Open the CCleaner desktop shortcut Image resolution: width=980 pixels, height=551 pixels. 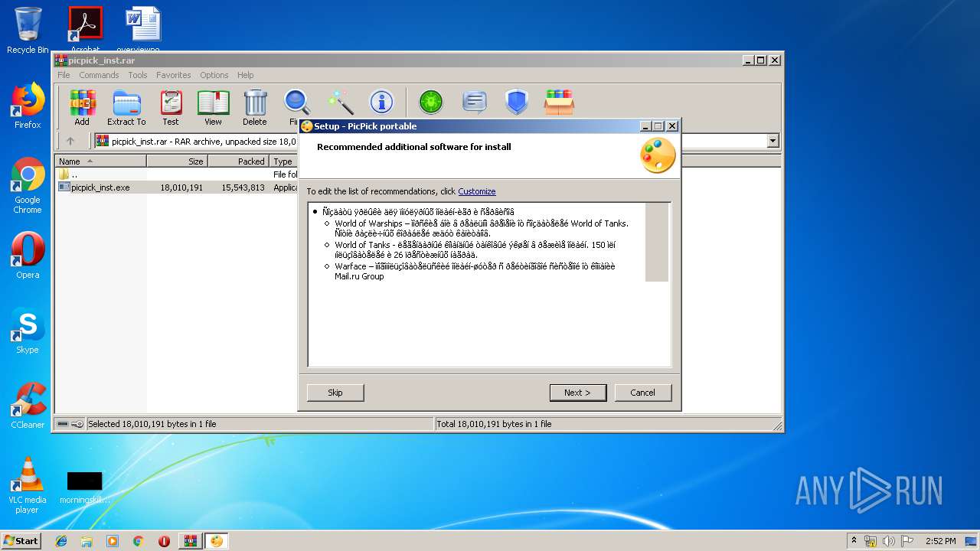tap(28, 406)
